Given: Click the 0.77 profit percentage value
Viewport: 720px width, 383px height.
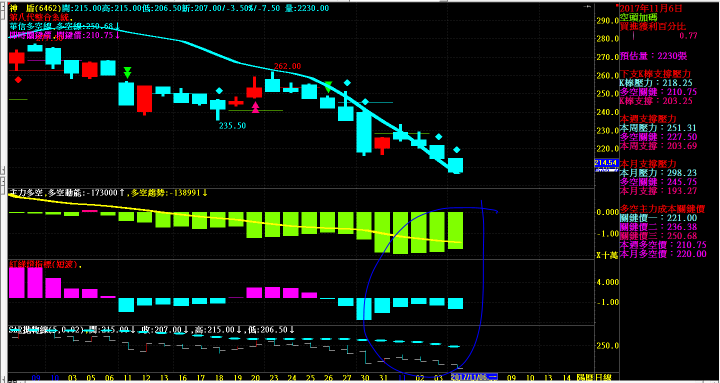Looking at the screenshot, I should (x=688, y=35).
